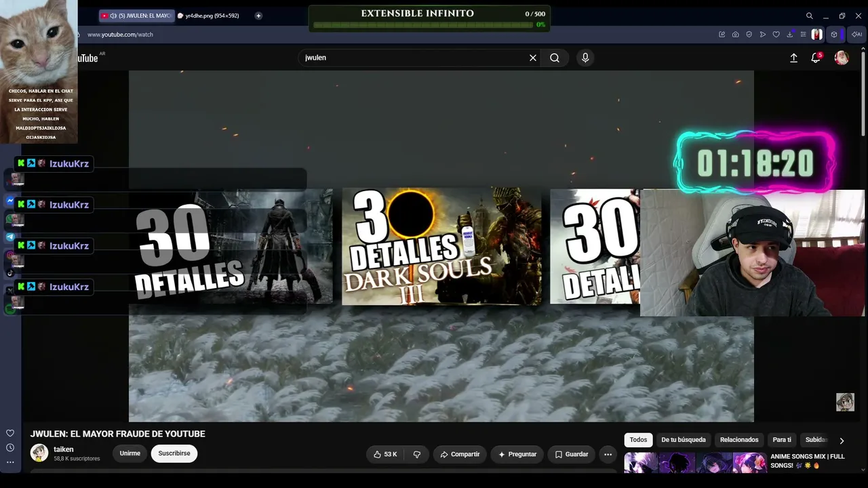This screenshot has width=868, height=488.
Task: Mute the playing JWULEN tab speaker icon
Action: point(113,16)
